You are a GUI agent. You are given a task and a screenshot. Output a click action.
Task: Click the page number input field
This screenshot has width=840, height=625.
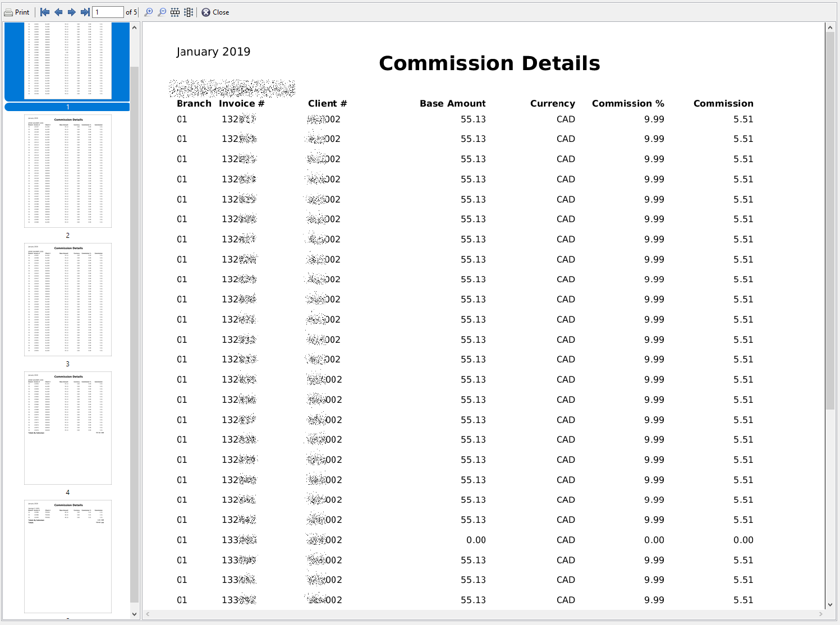point(108,12)
